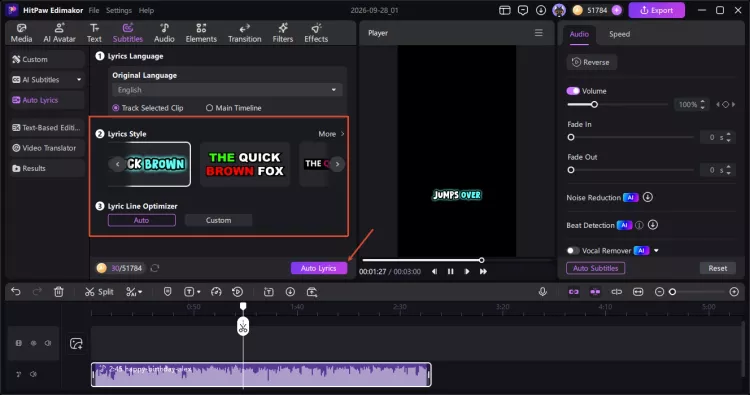Mute the upper video track
Image resolution: width=750 pixels, height=395 pixels.
click(x=48, y=343)
